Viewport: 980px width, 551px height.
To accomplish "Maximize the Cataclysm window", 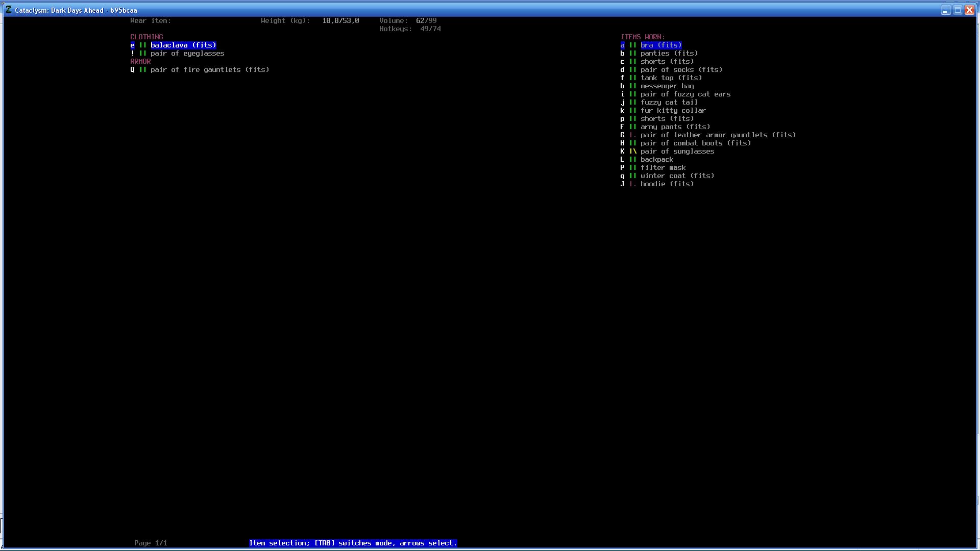I will (958, 10).
